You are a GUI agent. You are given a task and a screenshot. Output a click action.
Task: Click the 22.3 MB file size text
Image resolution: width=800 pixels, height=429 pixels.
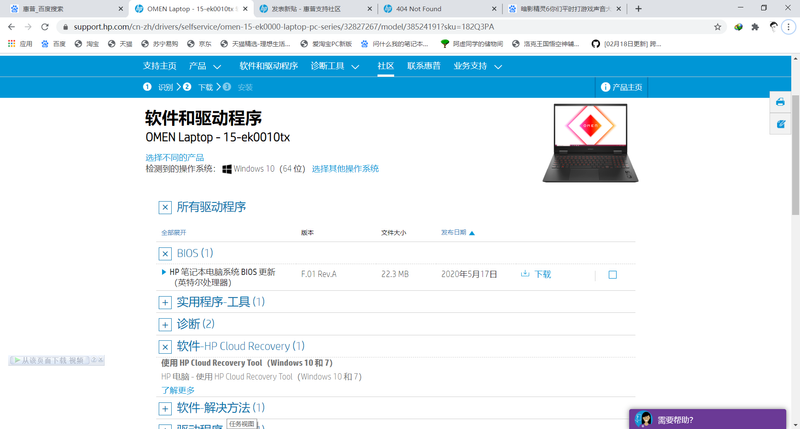[x=395, y=274]
